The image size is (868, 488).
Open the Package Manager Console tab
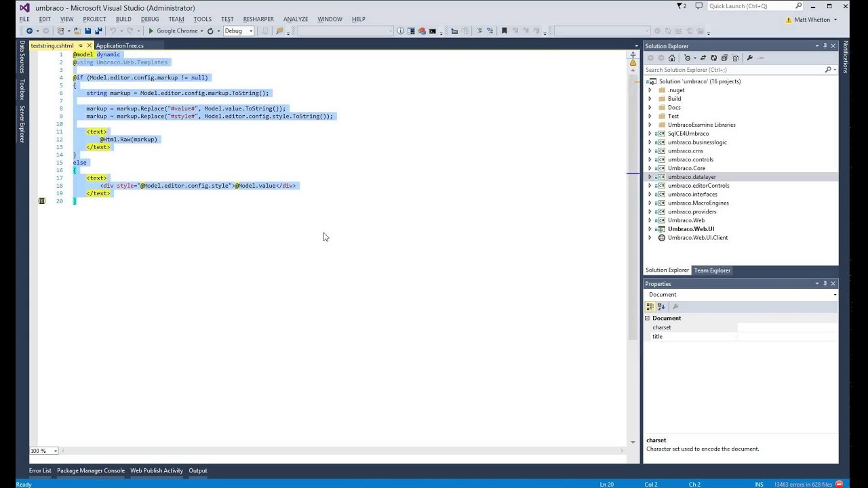click(x=91, y=470)
